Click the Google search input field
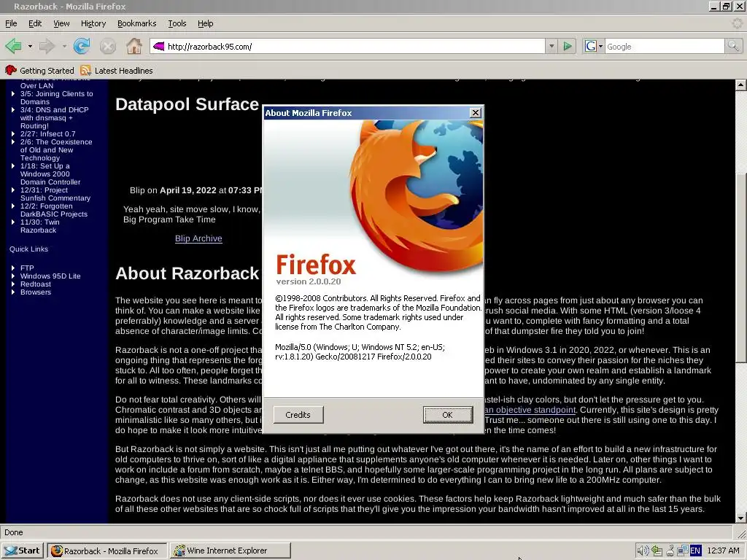Screen dimensions: 747x560 (x=665, y=46)
